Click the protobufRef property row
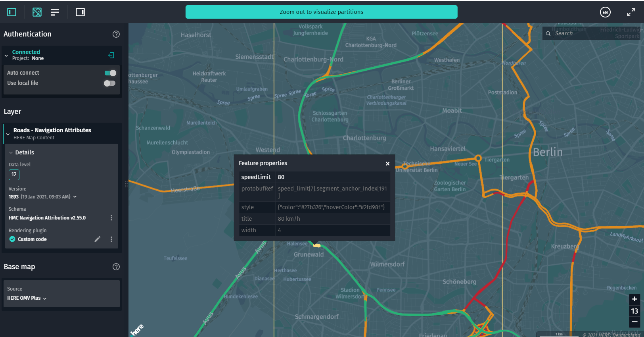The height and width of the screenshot is (337, 644). pos(314,192)
